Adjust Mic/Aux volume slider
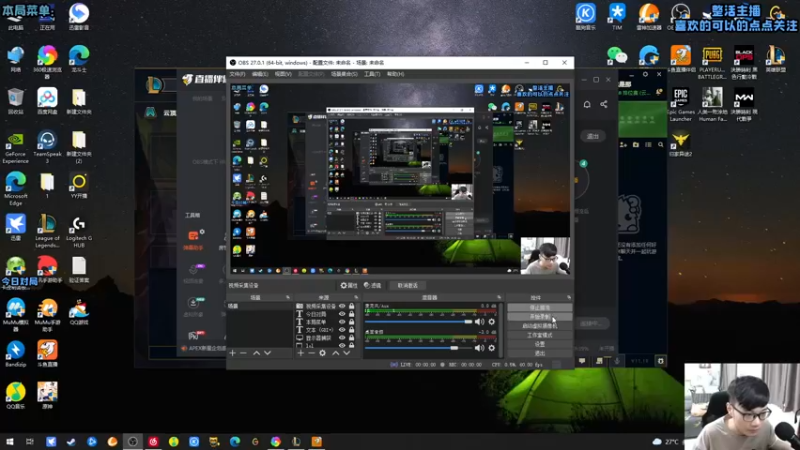 point(418,322)
